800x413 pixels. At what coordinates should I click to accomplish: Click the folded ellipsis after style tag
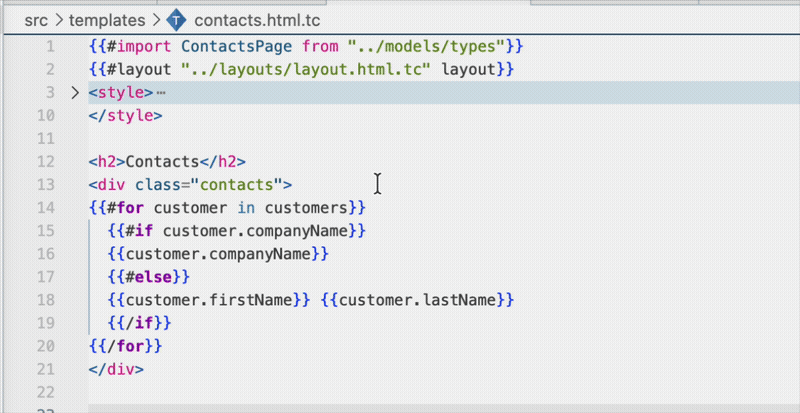coord(161,93)
